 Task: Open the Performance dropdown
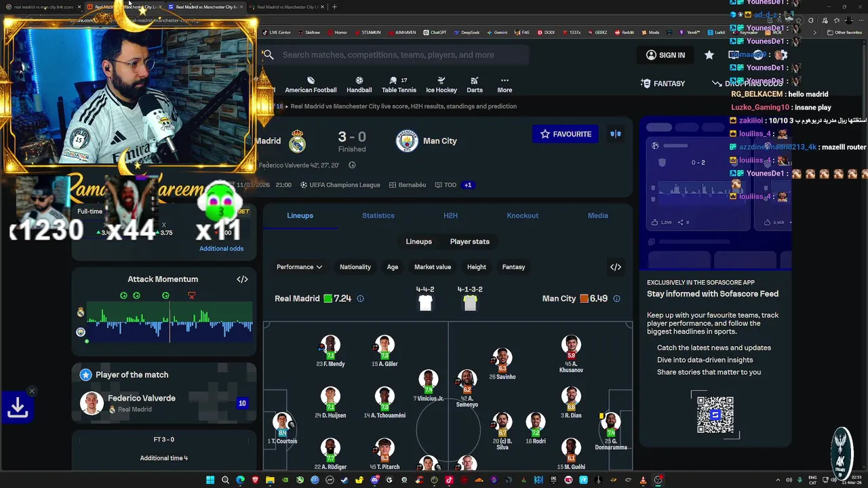pyautogui.click(x=299, y=267)
